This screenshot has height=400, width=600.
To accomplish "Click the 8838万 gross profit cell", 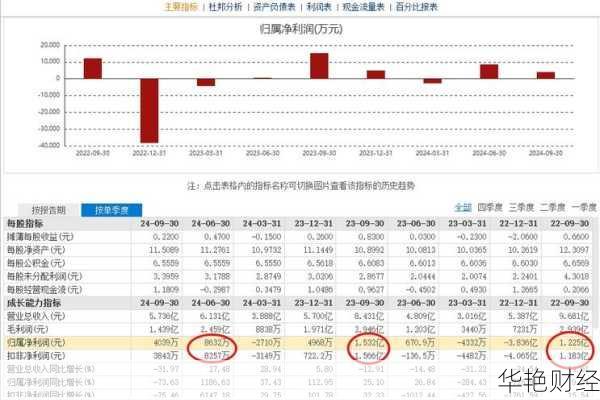I will click(268, 329).
